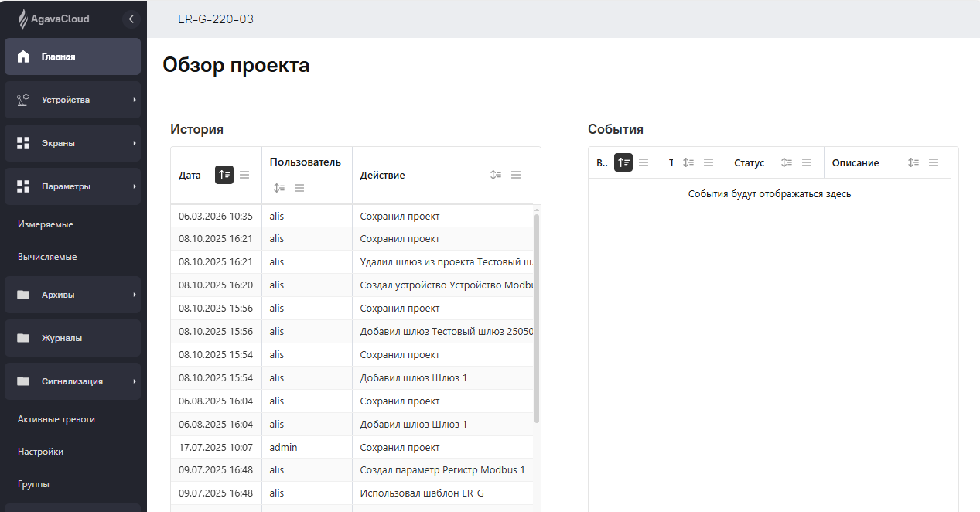
Task: Sort events by the Статус column
Action: pyautogui.click(x=786, y=162)
